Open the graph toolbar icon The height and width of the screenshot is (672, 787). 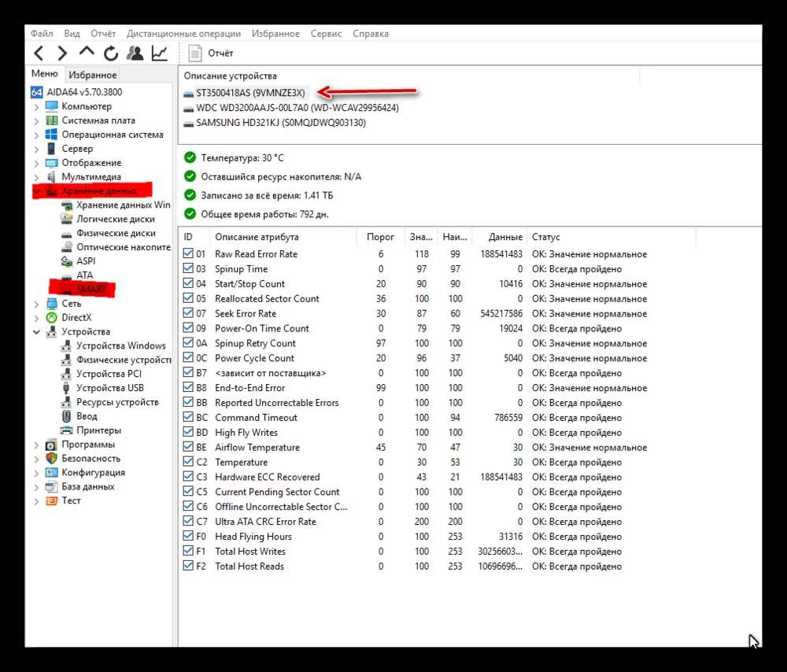tap(160, 54)
